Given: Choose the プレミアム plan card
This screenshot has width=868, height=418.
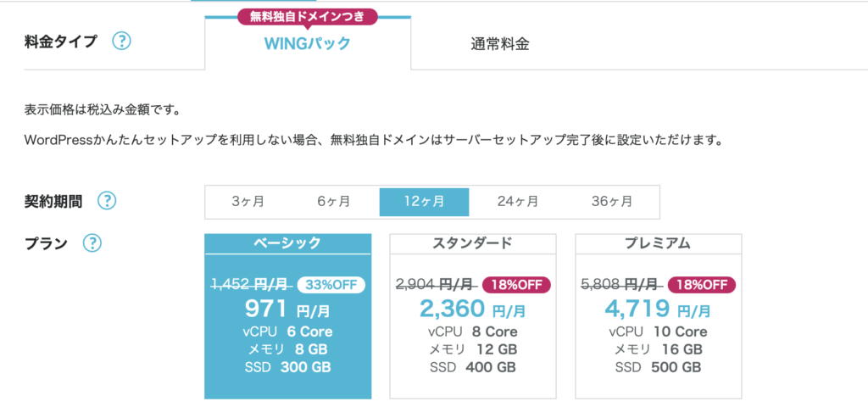Looking at the screenshot, I should [658, 316].
